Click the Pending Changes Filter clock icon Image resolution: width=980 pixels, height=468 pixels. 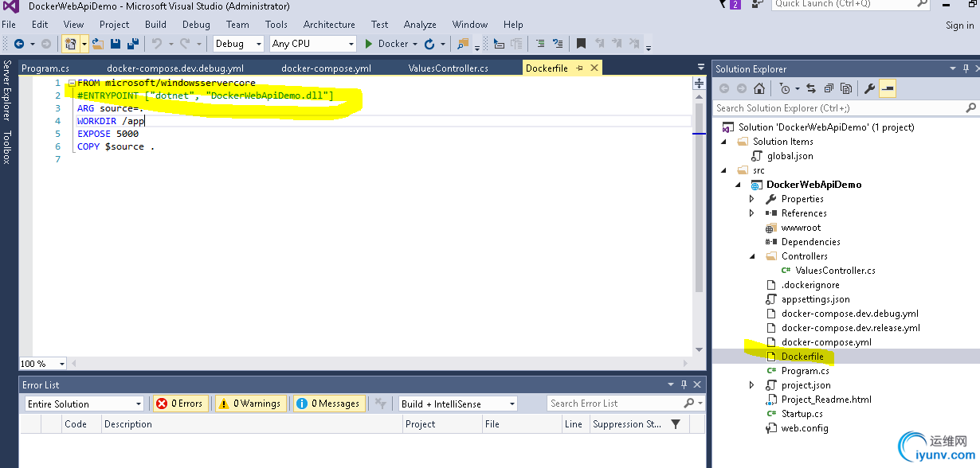(x=786, y=88)
